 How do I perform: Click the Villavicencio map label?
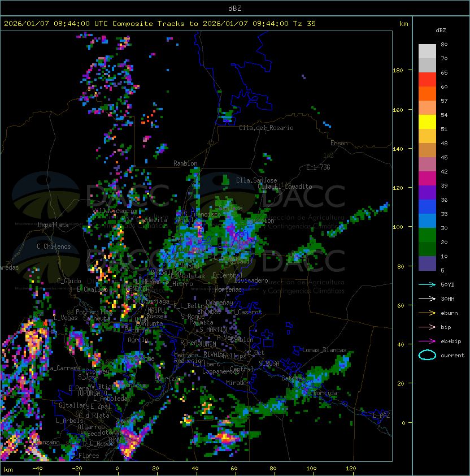click(115, 211)
